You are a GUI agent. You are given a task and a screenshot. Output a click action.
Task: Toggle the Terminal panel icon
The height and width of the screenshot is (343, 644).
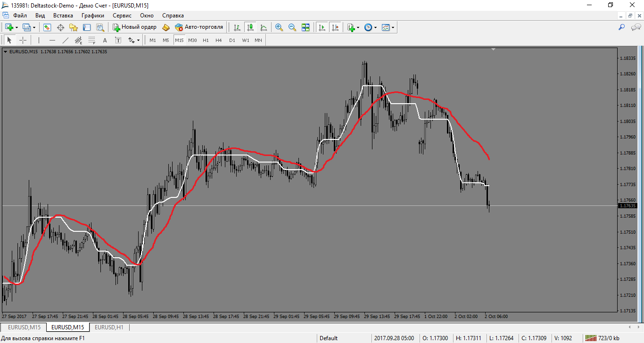(x=87, y=27)
